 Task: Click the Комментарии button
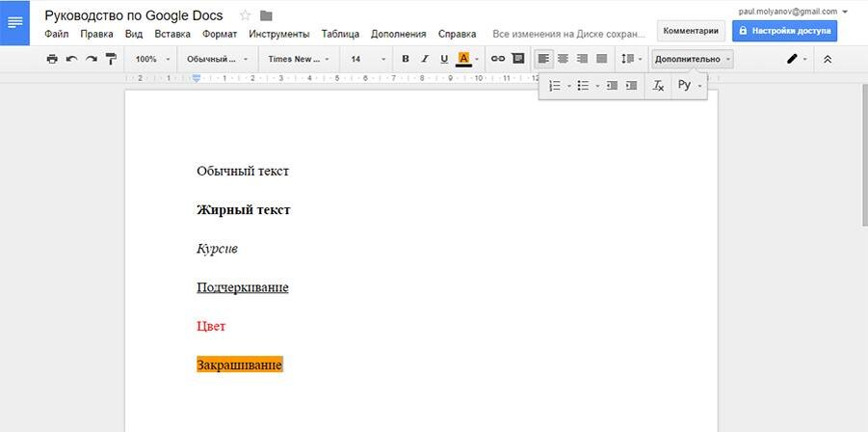pos(691,31)
